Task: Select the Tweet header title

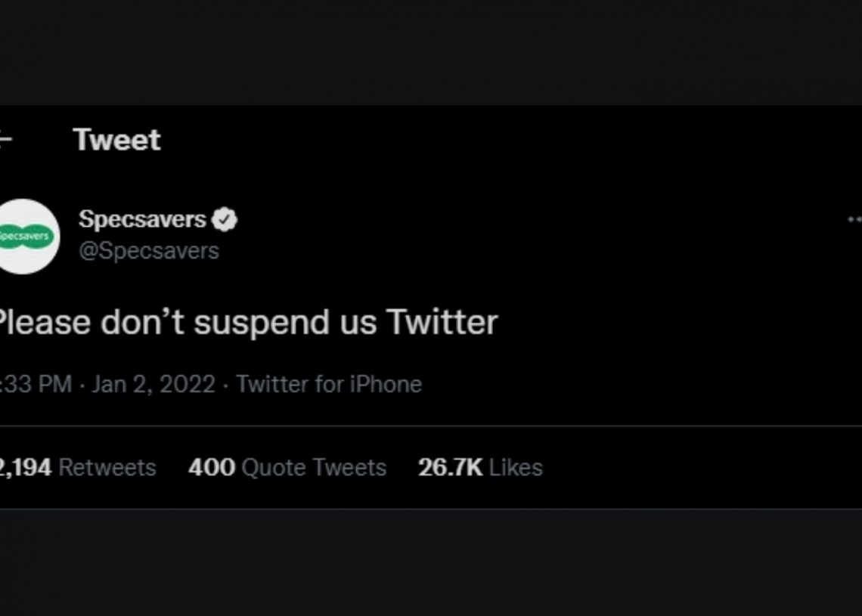Action: pyautogui.click(x=116, y=140)
